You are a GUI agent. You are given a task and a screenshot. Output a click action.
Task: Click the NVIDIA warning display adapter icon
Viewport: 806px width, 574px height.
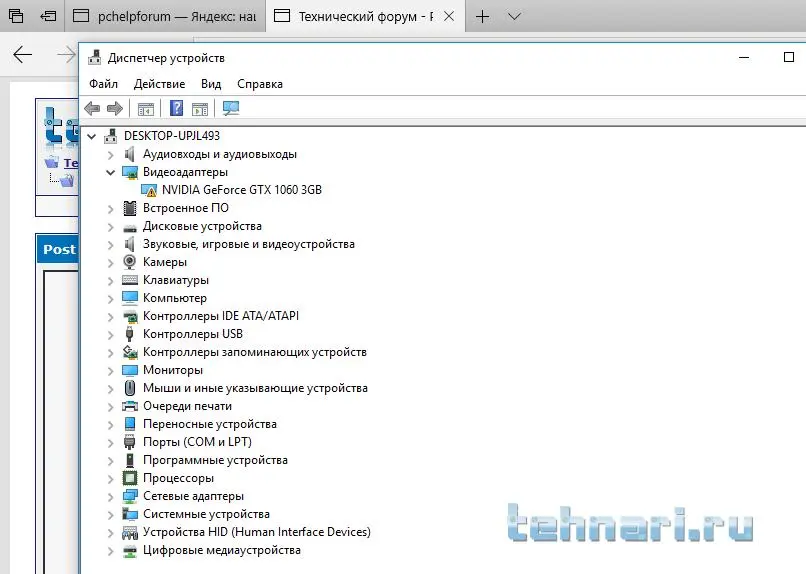pos(149,190)
